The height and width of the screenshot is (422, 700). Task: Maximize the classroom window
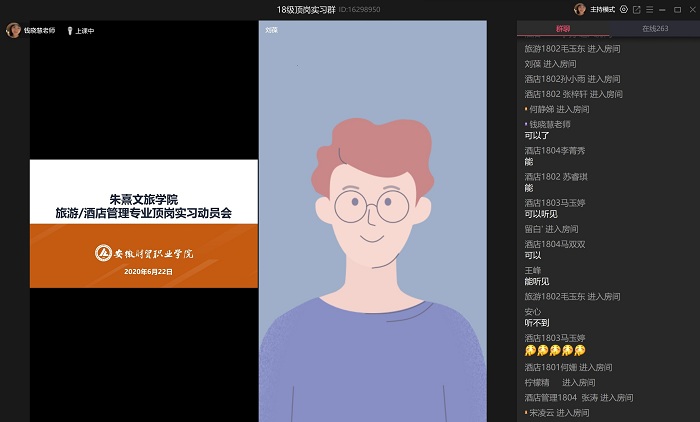click(676, 9)
